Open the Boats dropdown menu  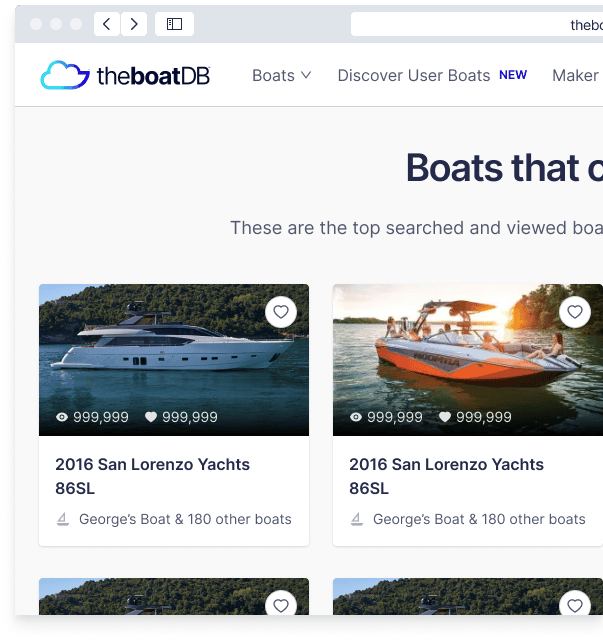point(281,76)
